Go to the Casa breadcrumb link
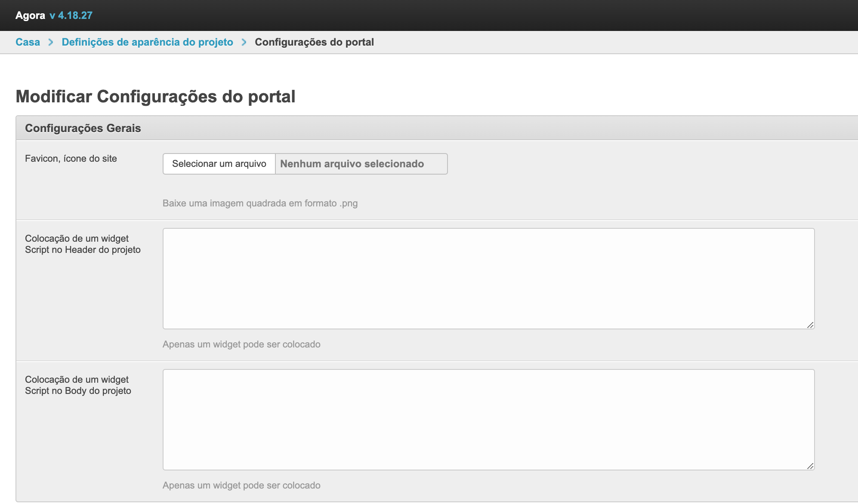This screenshot has height=504, width=858. coord(28,42)
